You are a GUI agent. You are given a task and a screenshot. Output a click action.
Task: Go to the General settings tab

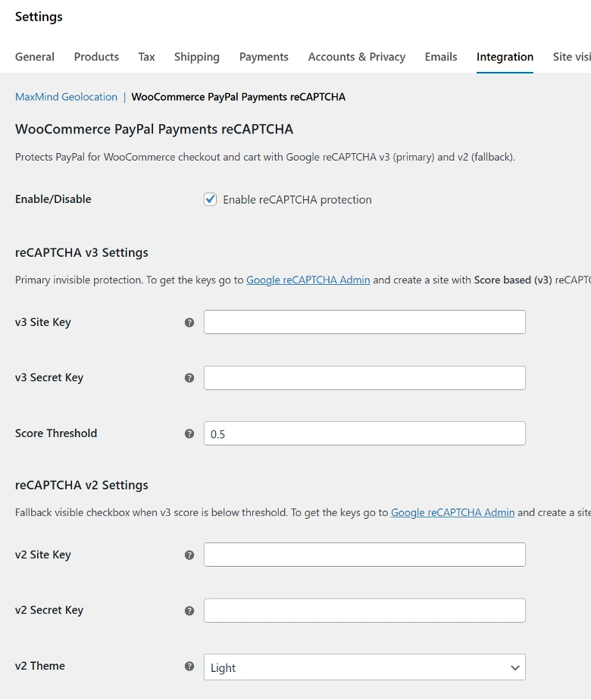coord(34,57)
